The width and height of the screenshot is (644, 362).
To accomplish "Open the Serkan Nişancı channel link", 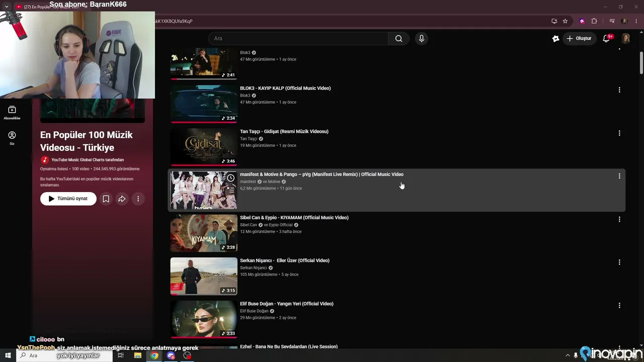I will point(254,268).
